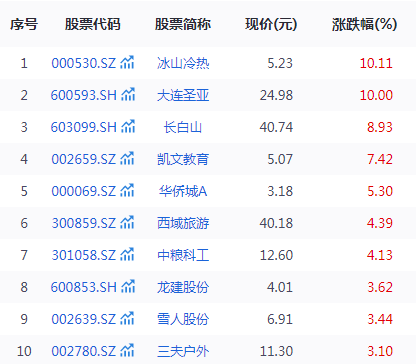Open stock name link 三夫户外

coord(183,351)
